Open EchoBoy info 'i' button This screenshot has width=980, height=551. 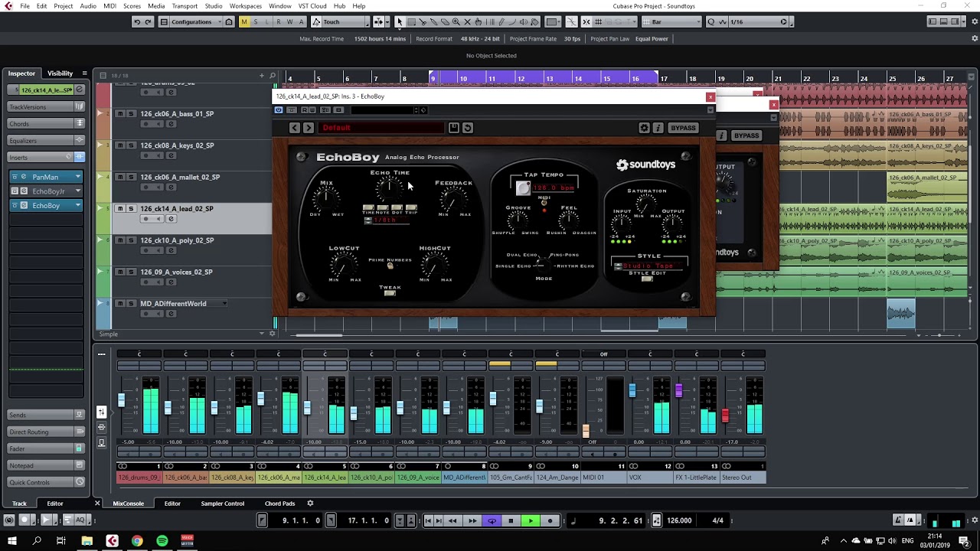[658, 128]
